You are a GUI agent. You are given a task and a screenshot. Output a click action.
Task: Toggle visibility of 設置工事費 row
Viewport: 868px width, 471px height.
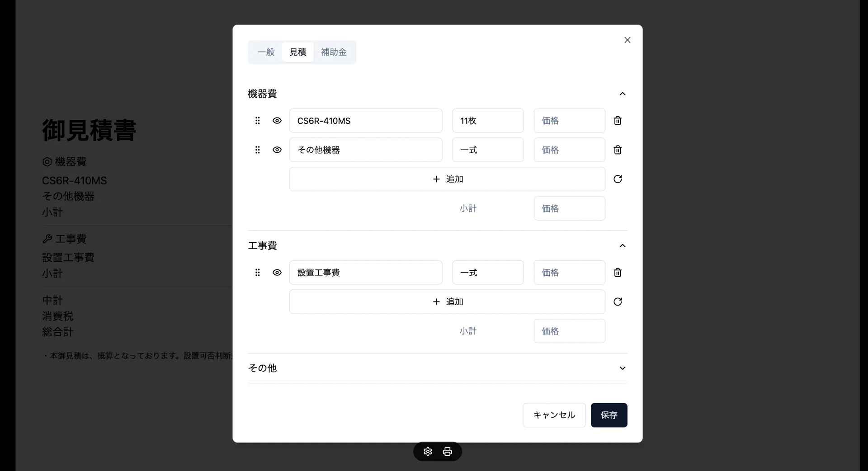[x=277, y=273]
